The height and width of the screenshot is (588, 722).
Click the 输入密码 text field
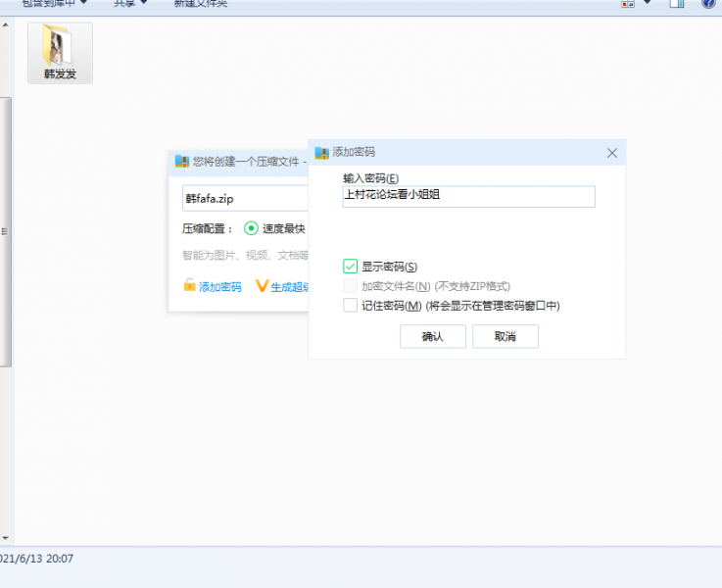(x=468, y=196)
